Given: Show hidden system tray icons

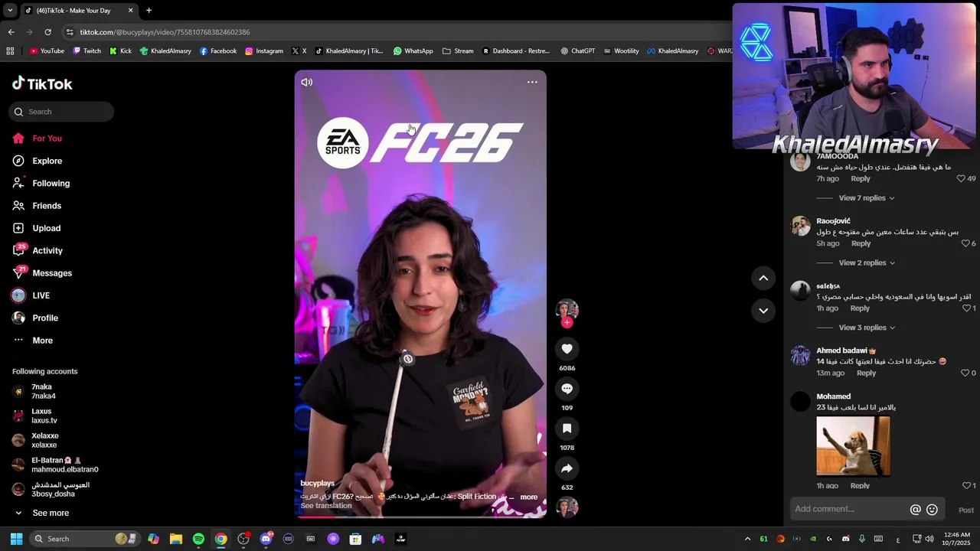Looking at the screenshot, I should (x=747, y=539).
